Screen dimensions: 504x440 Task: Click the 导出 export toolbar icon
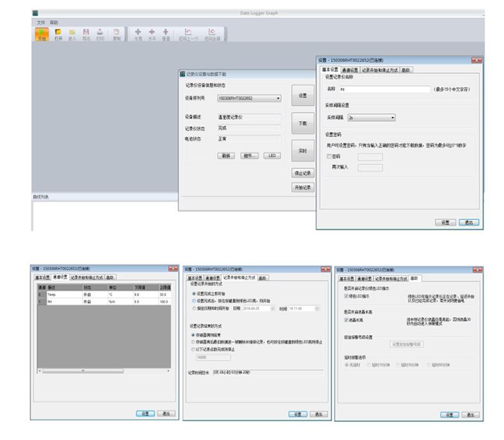pos(86,33)
